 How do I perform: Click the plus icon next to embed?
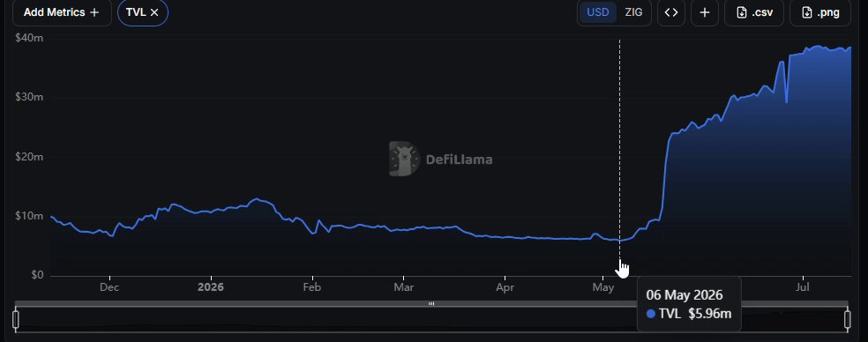pyautogui.click(x=705, y=12)
